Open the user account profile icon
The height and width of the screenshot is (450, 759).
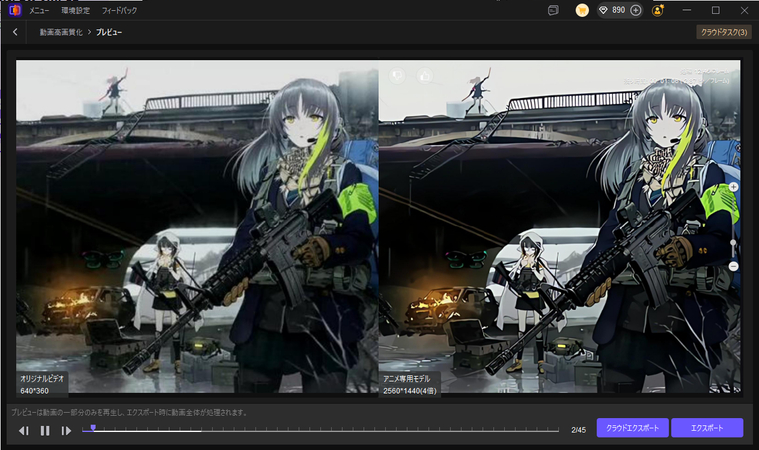pos(658,10)
